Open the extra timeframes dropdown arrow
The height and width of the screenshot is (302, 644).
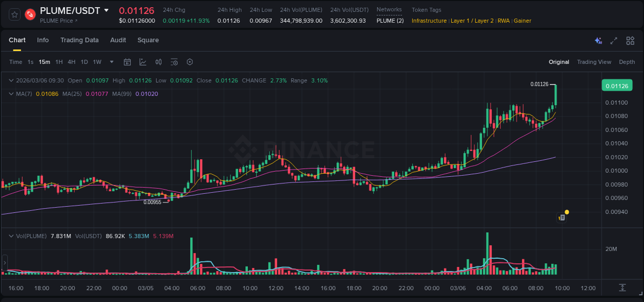pyautogui.click(x=111, y=62)
